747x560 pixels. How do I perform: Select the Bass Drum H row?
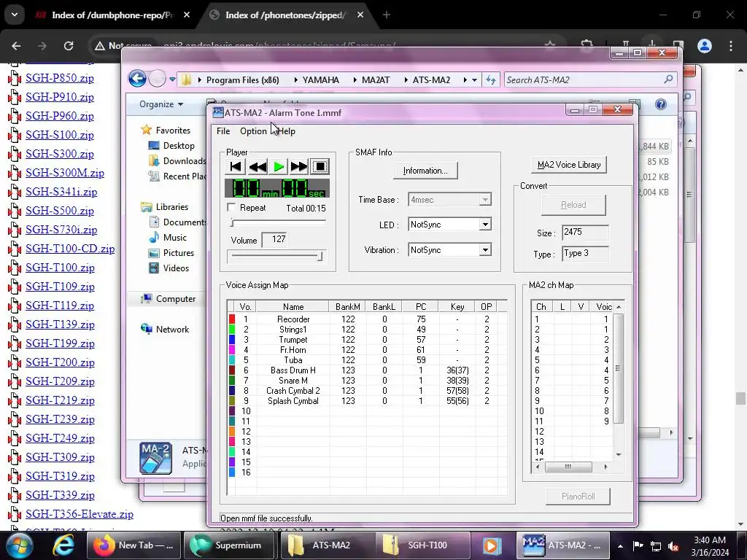(x=367, y=370)
